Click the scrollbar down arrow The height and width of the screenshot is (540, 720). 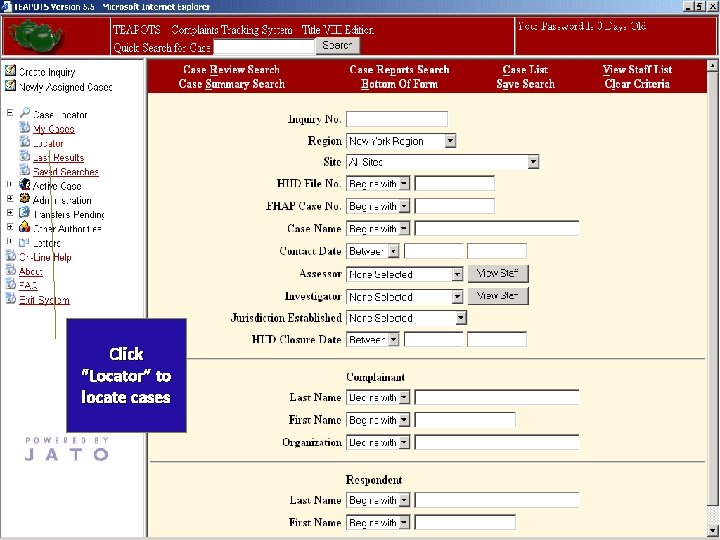point(712,530)
